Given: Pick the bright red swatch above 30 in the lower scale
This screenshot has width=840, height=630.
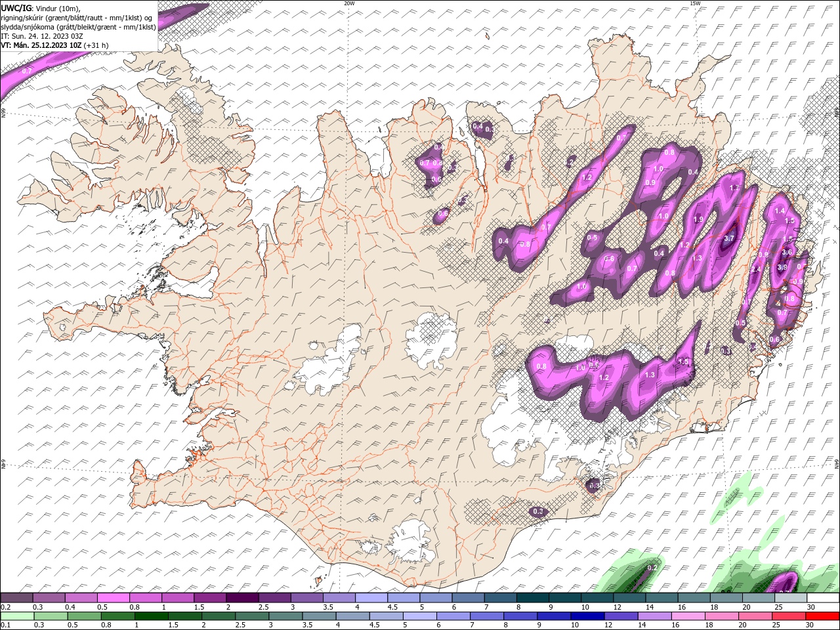Looking at the screenshot, I should coord(822,616).
